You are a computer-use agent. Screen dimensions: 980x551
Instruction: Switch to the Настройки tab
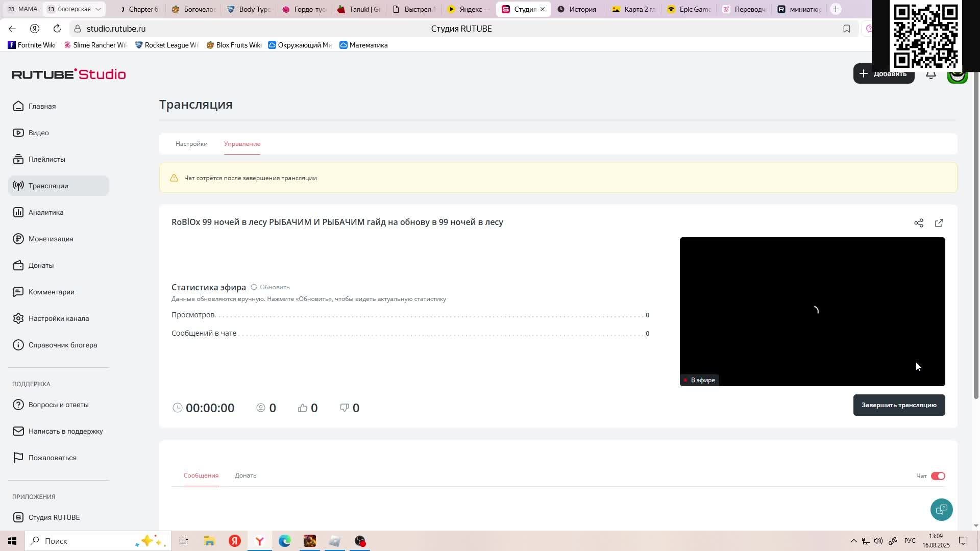point(191,144)
